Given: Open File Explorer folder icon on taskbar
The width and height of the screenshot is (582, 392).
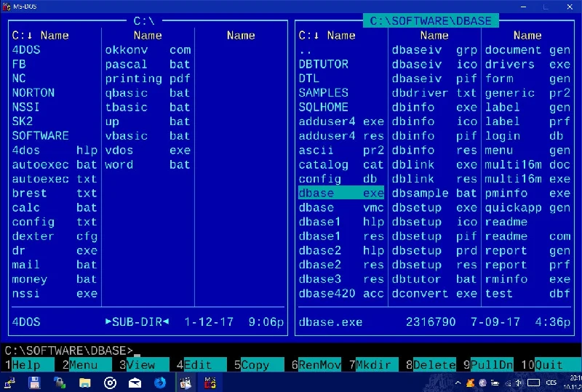Looking at the screenshot, I should point(84,383).
